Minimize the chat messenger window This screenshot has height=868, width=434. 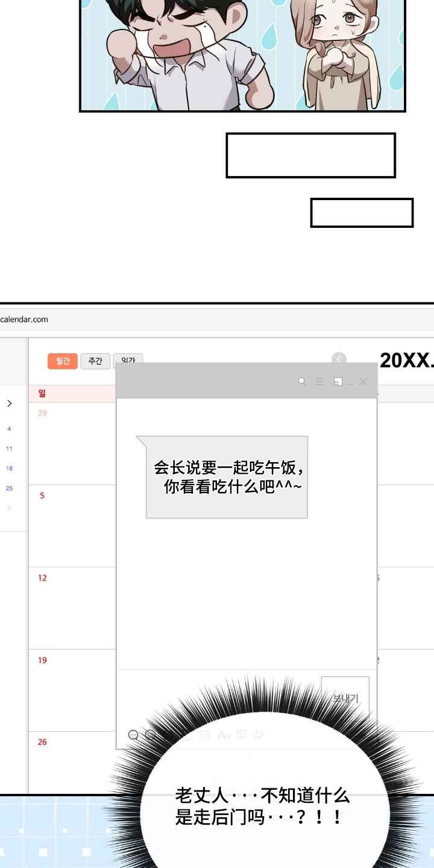[x=350, y=383]
